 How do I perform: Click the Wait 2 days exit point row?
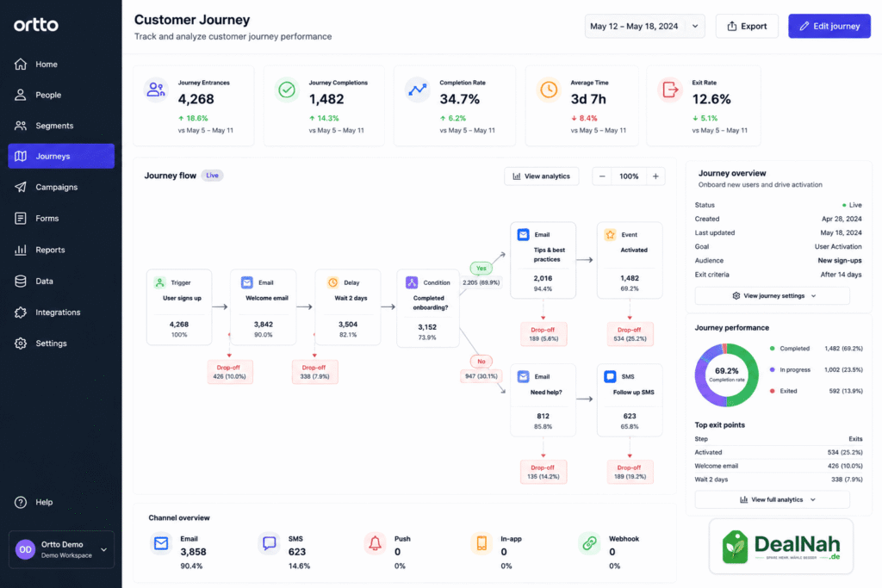pyautogui.click(x=778, y=480)
